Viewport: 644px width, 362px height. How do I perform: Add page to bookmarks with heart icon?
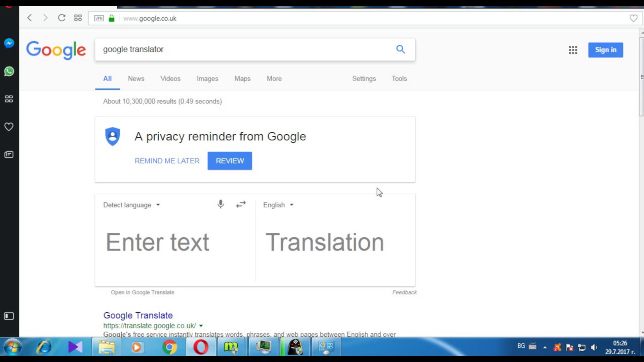[x=633, y=18]
